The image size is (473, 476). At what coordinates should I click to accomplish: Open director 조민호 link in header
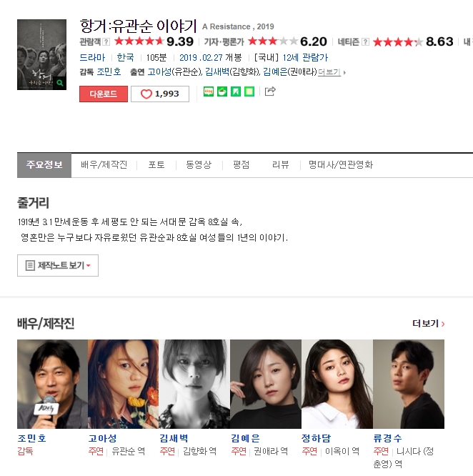(109, 72)
